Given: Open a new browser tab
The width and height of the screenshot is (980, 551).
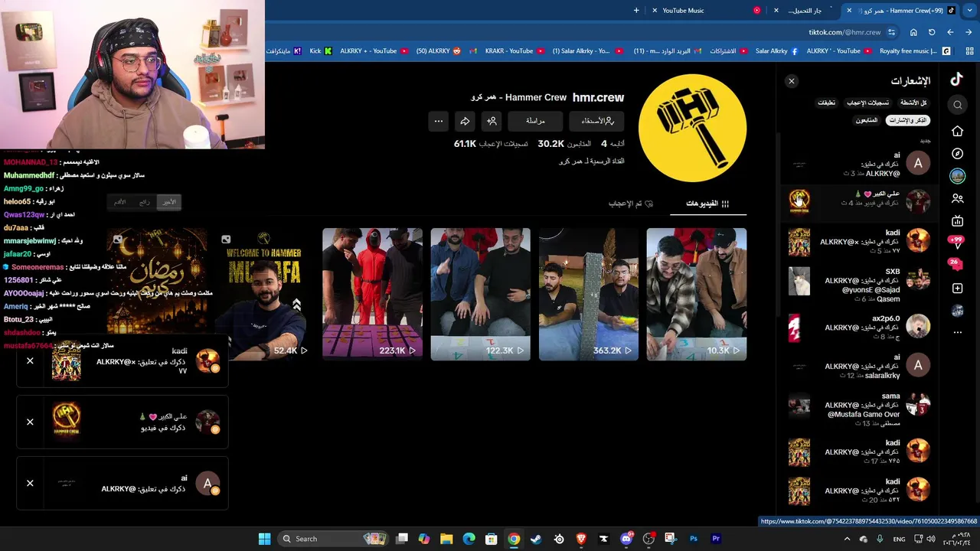Looking at the screenshot, I should point(636,11).
